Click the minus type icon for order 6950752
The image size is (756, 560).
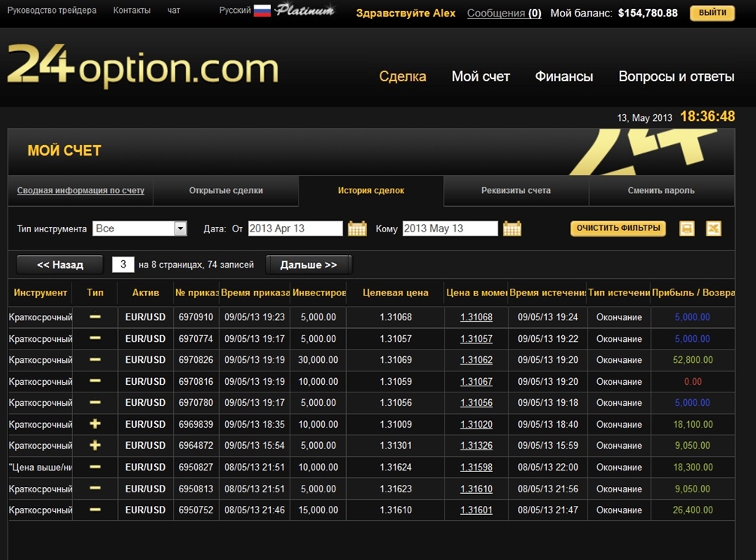point(95,510)
